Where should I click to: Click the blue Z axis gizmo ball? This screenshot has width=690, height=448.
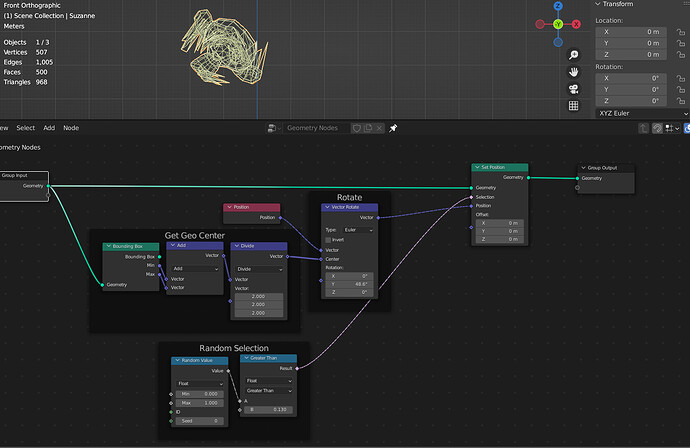[x=558, y=6]
